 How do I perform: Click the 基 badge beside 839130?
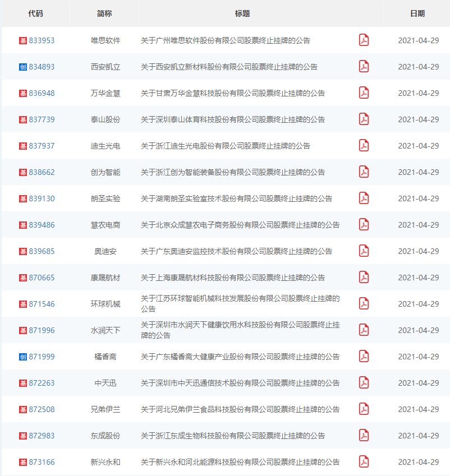(x=23, y=198)
